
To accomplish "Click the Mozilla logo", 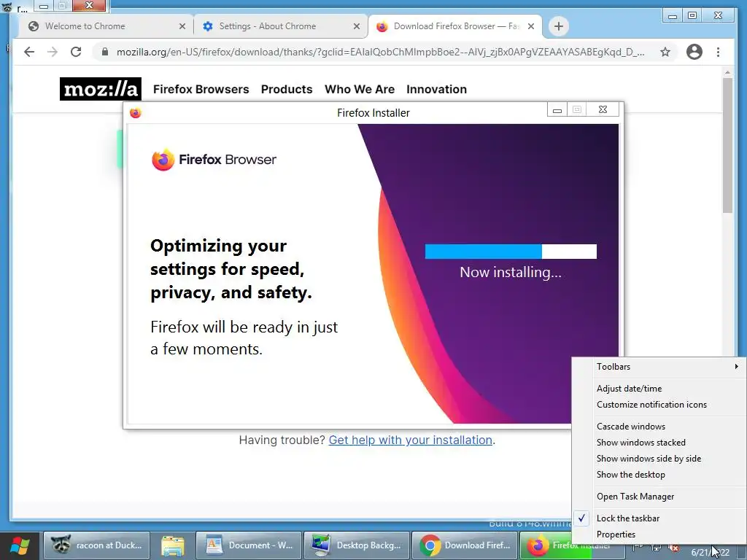I will point(101,89).
